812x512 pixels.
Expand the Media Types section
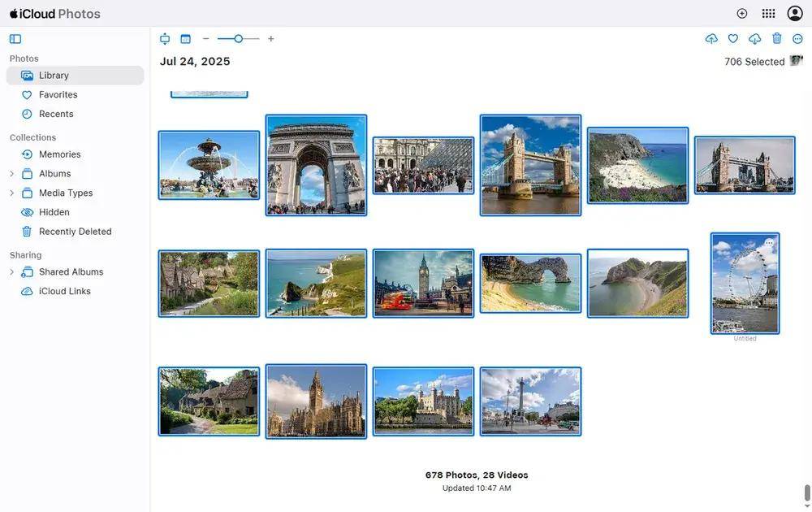click(11, 193)
